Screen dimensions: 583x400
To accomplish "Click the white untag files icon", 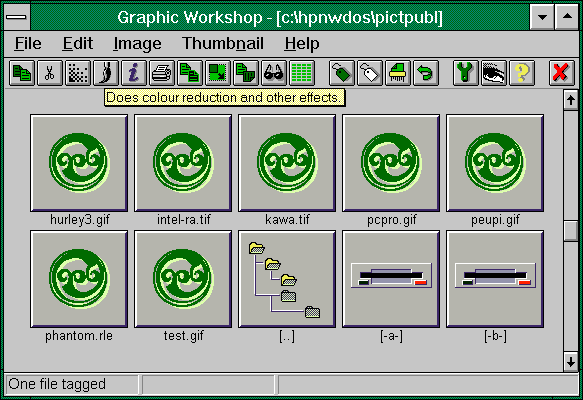I will coord(370,73).
